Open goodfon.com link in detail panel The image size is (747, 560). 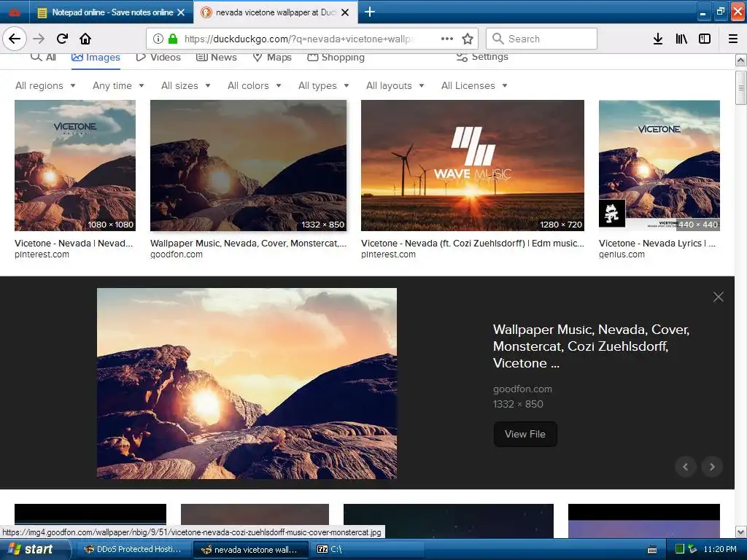click(522, 389)
